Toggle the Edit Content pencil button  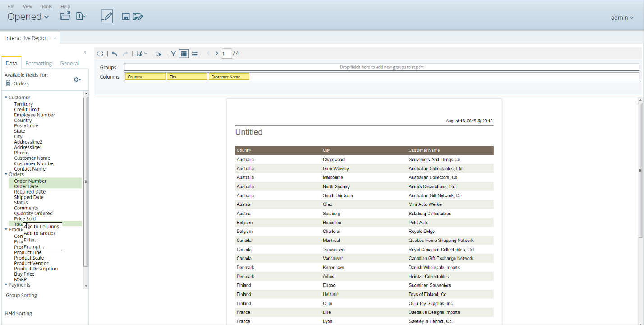click(107, 16)
